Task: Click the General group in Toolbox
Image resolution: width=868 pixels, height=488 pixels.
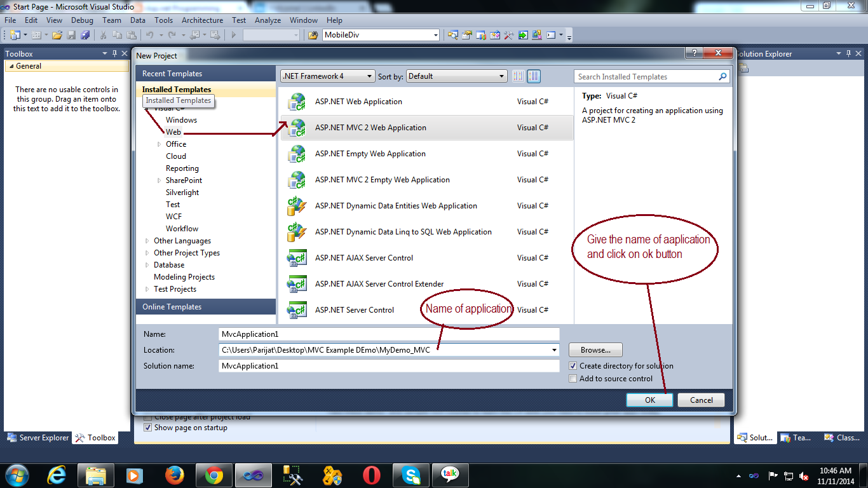Action: tap(67, 66)
